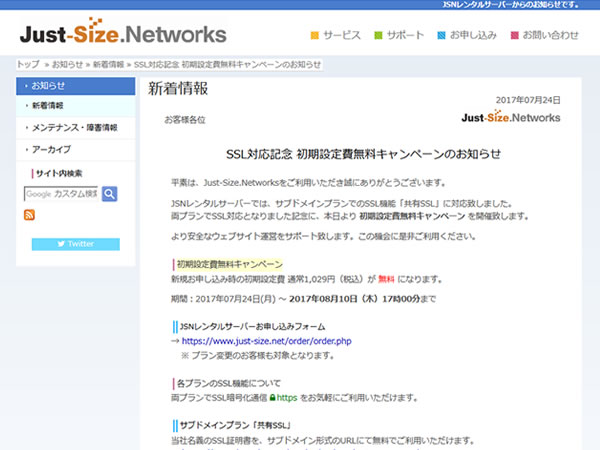This screenshot has width=600, height=450.
Task: Open アーカイブ in the sidebar
Action: [75, 150]
